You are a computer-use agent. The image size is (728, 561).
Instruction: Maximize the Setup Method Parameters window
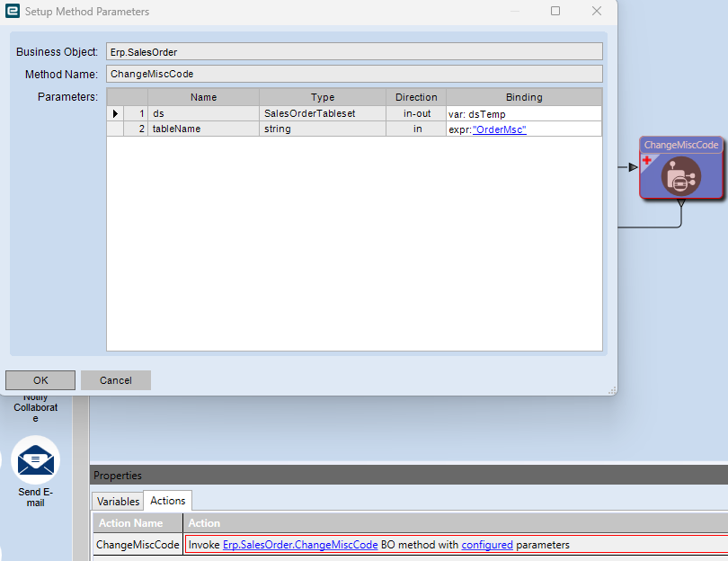[x=555, y=11]
